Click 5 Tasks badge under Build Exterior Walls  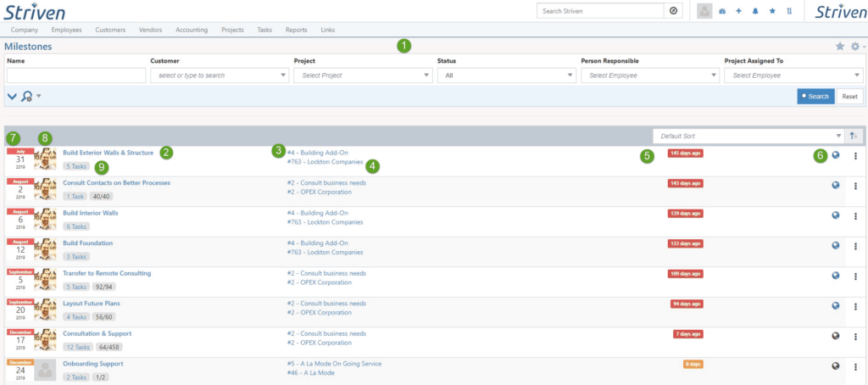[75, 166]
